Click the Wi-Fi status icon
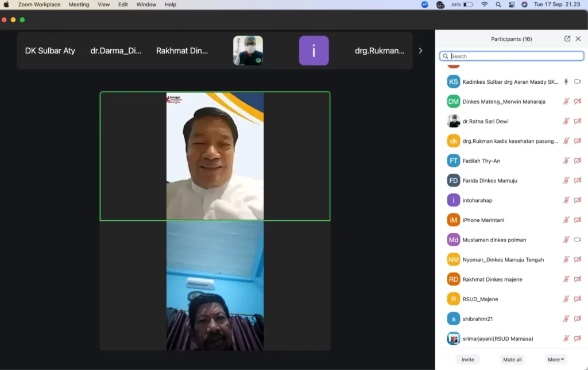Image resolution: width=588 pixels, height=370 pixels. (485, 5)
